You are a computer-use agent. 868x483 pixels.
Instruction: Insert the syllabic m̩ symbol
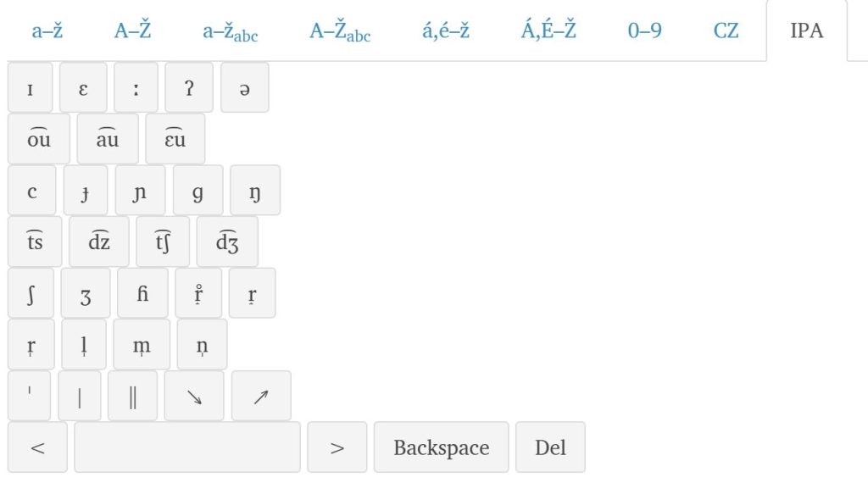point(142,344)
